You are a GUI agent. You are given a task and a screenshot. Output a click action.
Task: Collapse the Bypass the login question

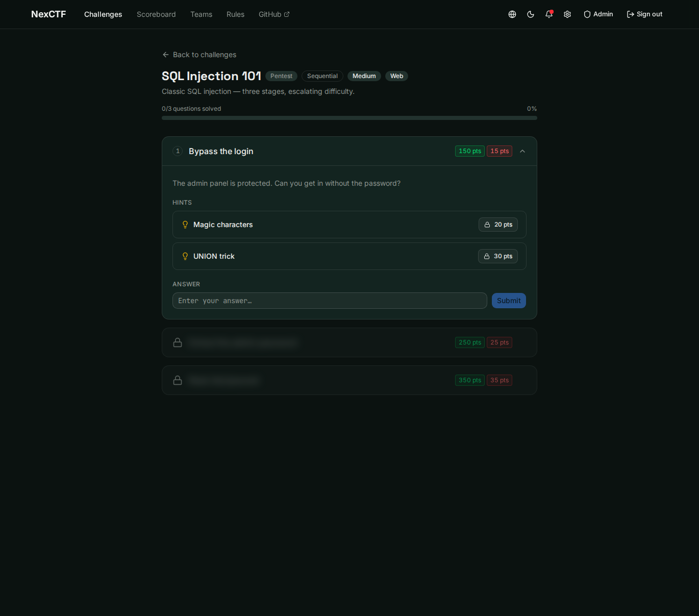(x=522, y=151)
